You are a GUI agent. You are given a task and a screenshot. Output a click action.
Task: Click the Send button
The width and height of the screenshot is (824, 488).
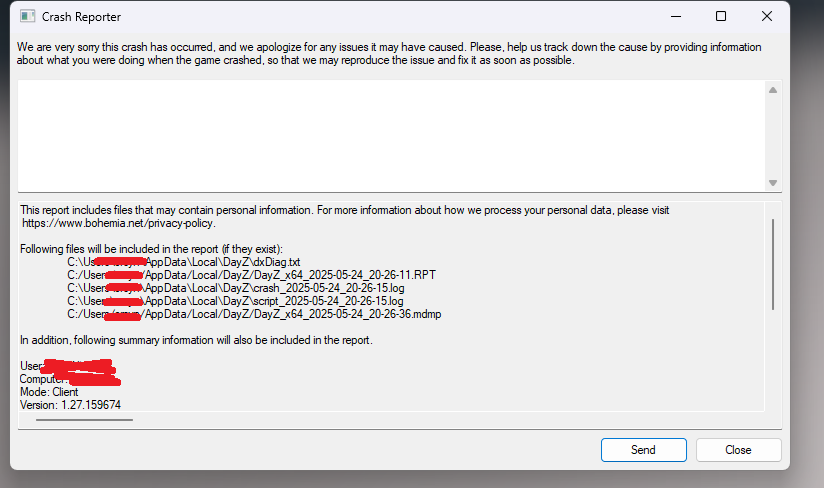pos(643,450)
